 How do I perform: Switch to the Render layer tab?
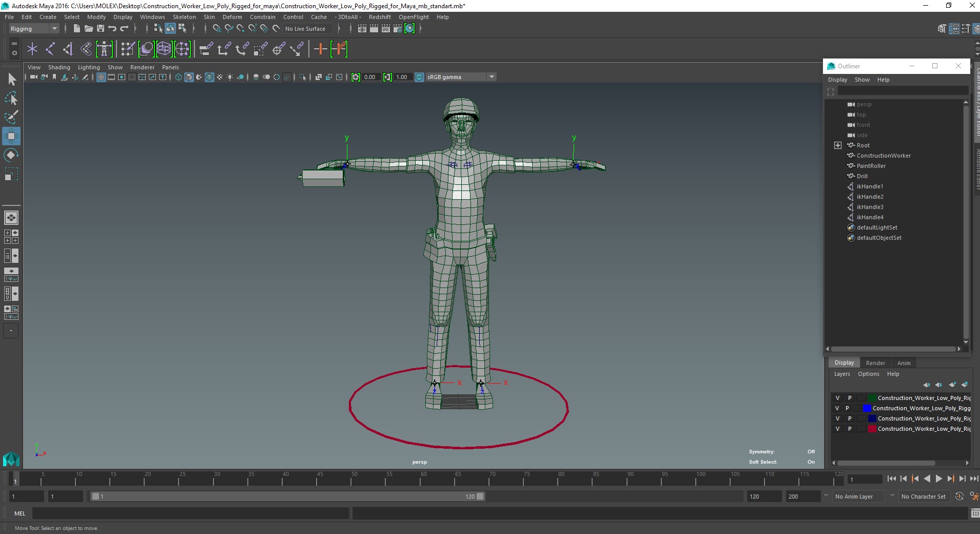[875, 363]
